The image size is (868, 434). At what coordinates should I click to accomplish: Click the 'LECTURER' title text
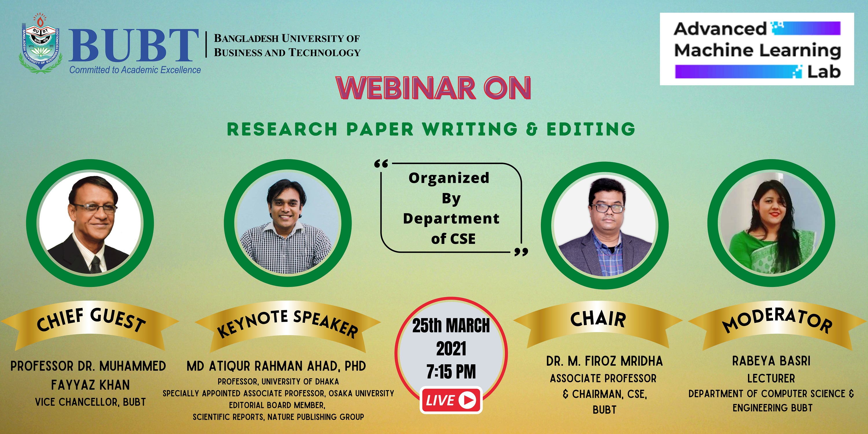[771, 378]
